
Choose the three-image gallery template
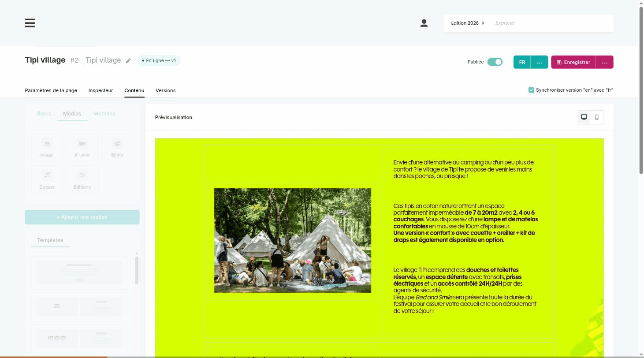pyautogui.click(x=79, y=338)
